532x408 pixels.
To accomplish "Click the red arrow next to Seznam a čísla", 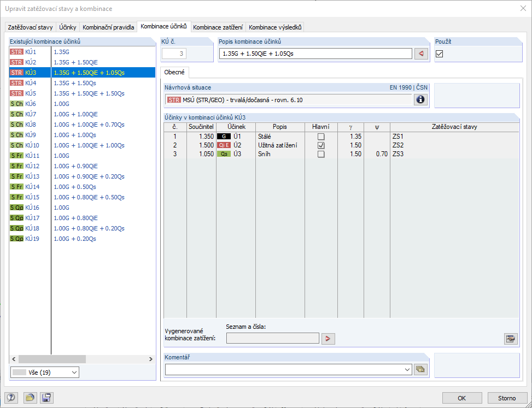I will pyautogui.click(x=328, y=338).
